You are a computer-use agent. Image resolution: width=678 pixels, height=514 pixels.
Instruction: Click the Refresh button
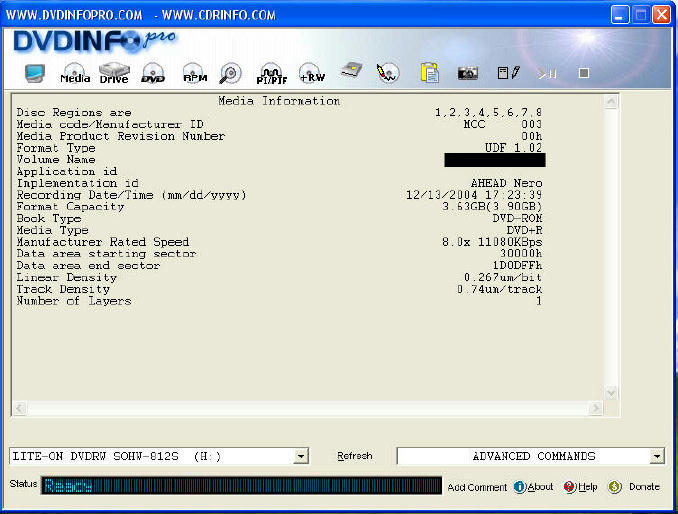355,456
